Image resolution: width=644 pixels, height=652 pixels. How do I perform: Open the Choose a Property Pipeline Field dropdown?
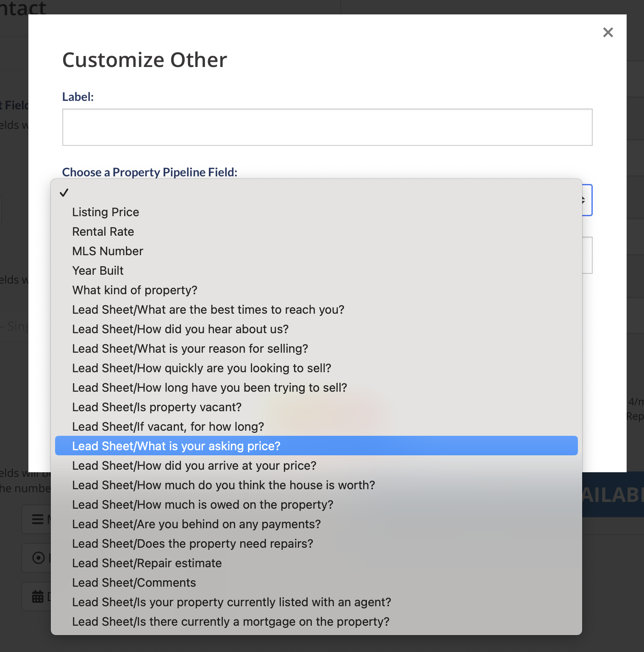coord(584,200)
